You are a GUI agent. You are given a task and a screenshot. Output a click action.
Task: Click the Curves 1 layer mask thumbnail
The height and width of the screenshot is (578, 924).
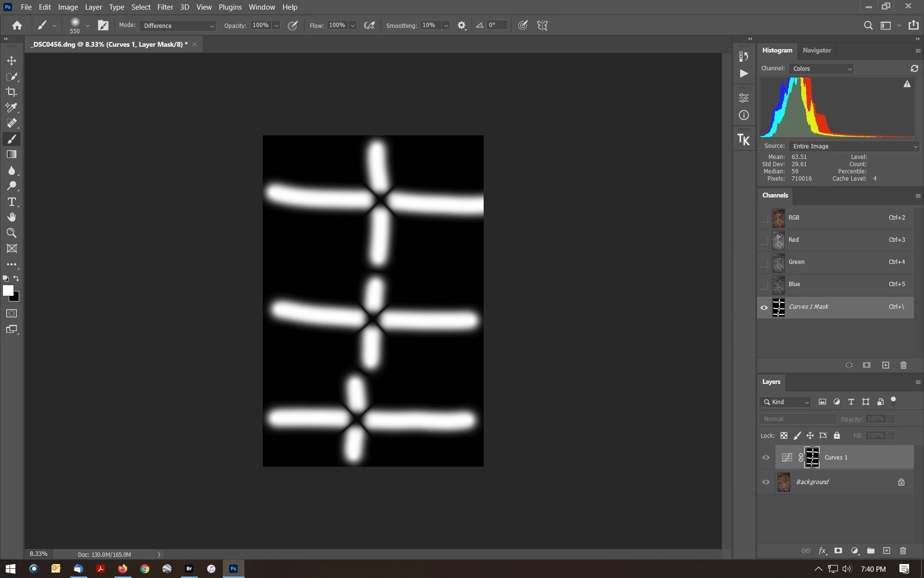pos(812,458)
